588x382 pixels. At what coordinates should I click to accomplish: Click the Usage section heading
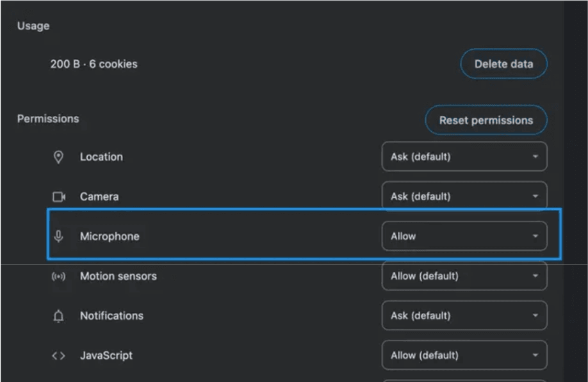[33, 26]
